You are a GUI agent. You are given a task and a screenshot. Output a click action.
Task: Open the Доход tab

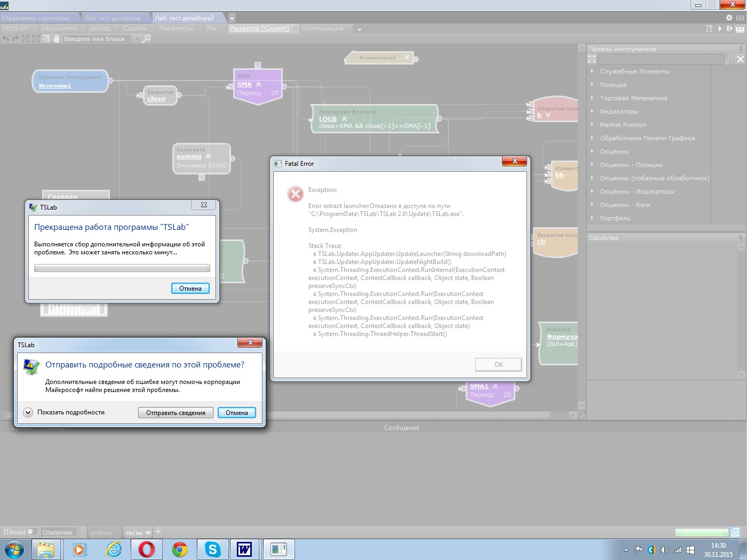click(x=100, y=28)
